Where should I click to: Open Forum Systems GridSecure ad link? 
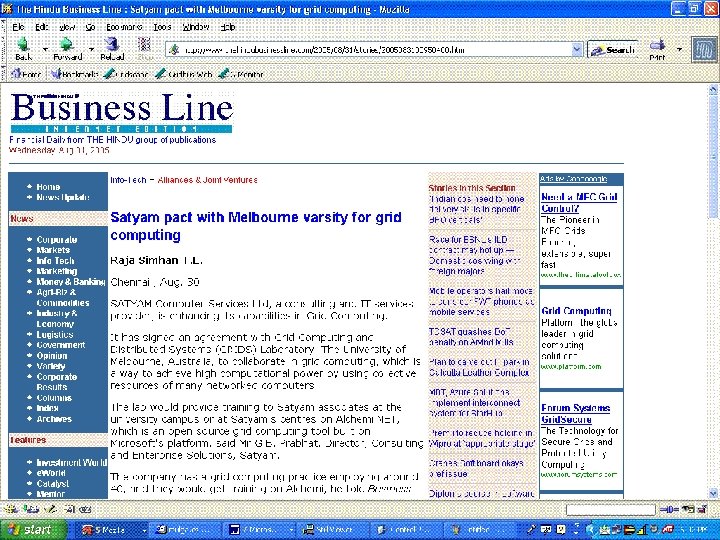(x=575, y=414)
